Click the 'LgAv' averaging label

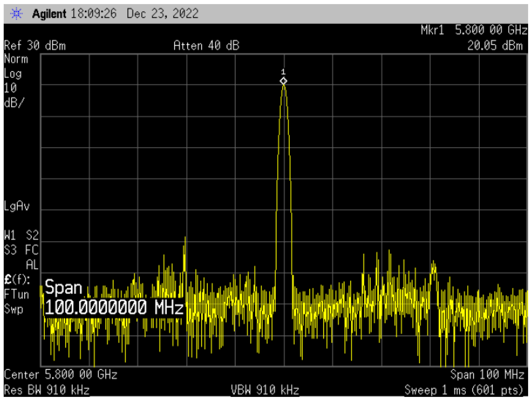click(17, 206)
